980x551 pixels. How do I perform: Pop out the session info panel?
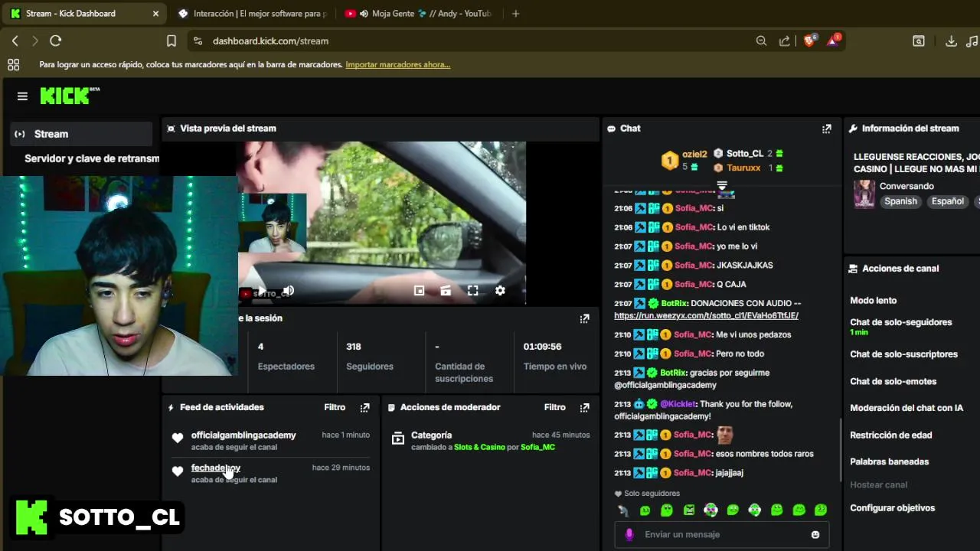[x=584, y=318]
